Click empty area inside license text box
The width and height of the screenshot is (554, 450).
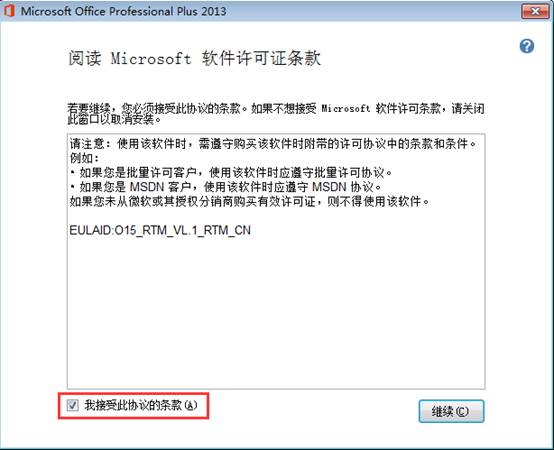276,311
